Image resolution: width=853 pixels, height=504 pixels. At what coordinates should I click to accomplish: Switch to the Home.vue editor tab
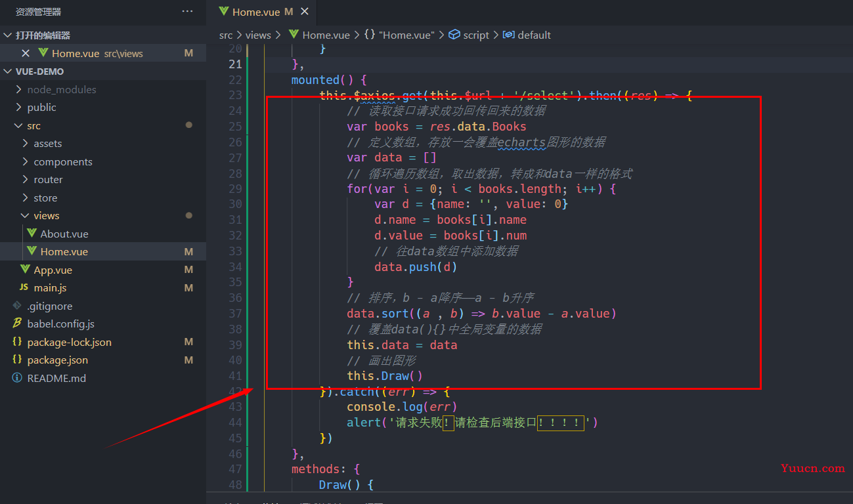(x=261, y=12)
